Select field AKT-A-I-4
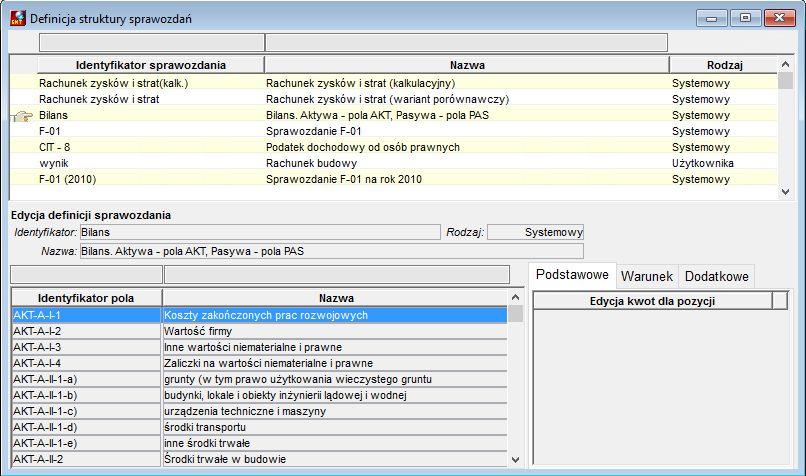Viewport: 806px width, 476px height. coord(86,363)
